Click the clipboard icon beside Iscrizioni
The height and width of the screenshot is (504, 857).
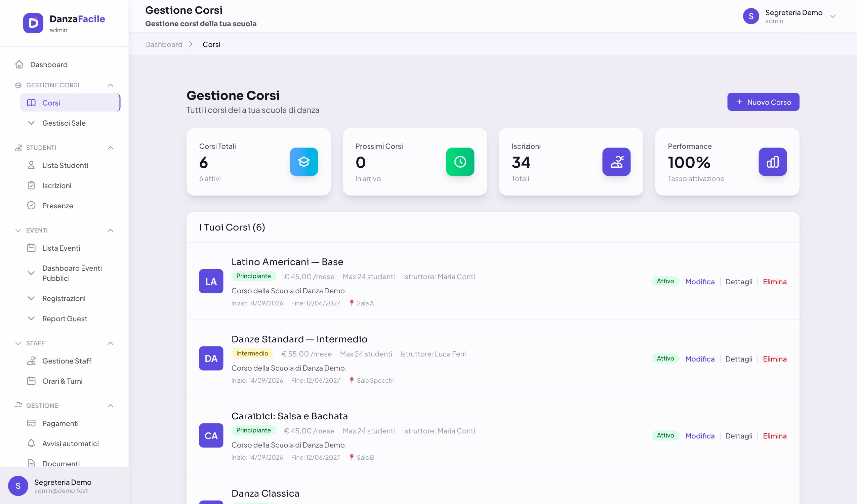point(31,185)
